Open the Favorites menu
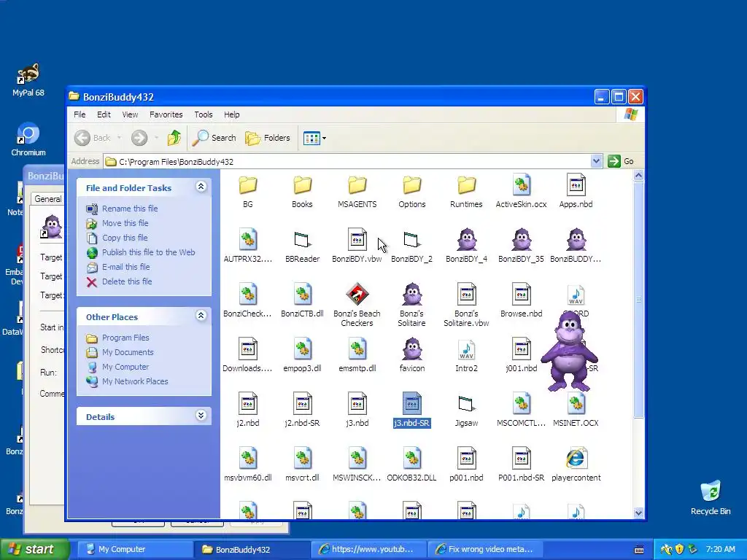The width and height of the screenshot is (747, 560). (166, 114)
